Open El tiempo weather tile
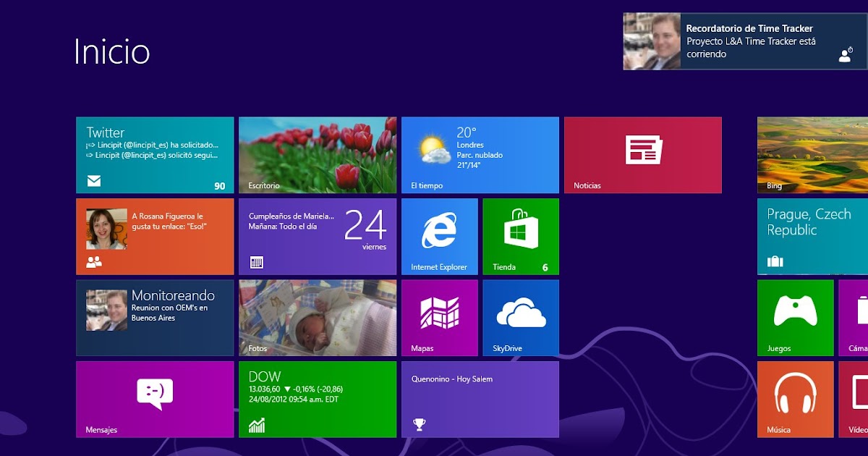This screenshot has height=456, width=868. click(480, 155)
